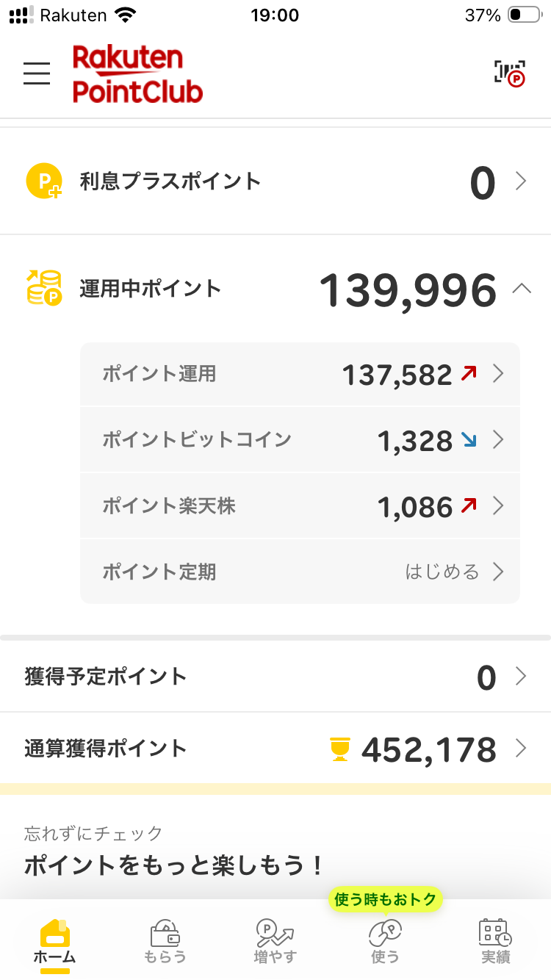Switch to the 増やす tab

pos(275,941)
